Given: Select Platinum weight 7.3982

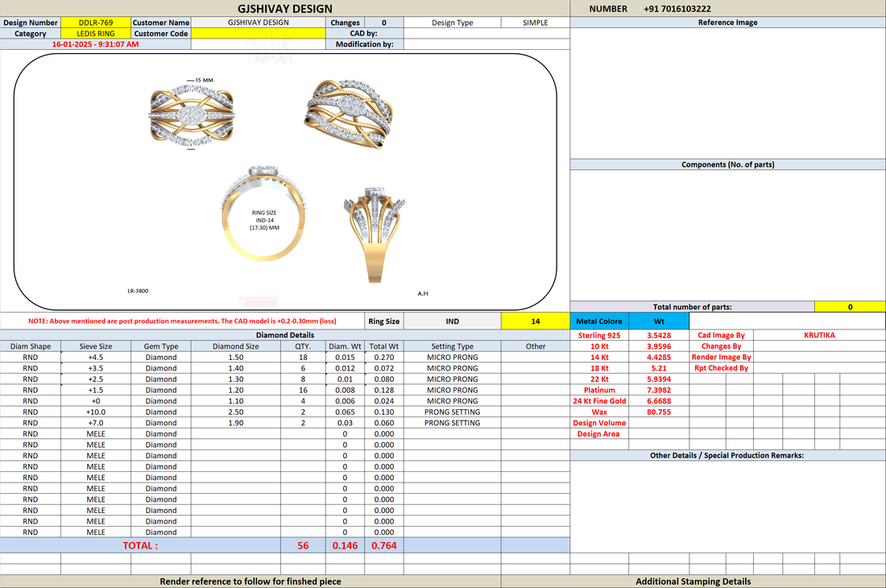Looking at the screenshot, I should coord(659,390).
